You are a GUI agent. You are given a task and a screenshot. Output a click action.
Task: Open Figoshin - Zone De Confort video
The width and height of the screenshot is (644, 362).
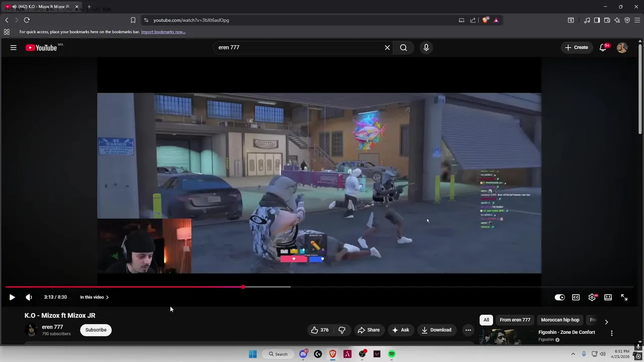coord(567,332)
